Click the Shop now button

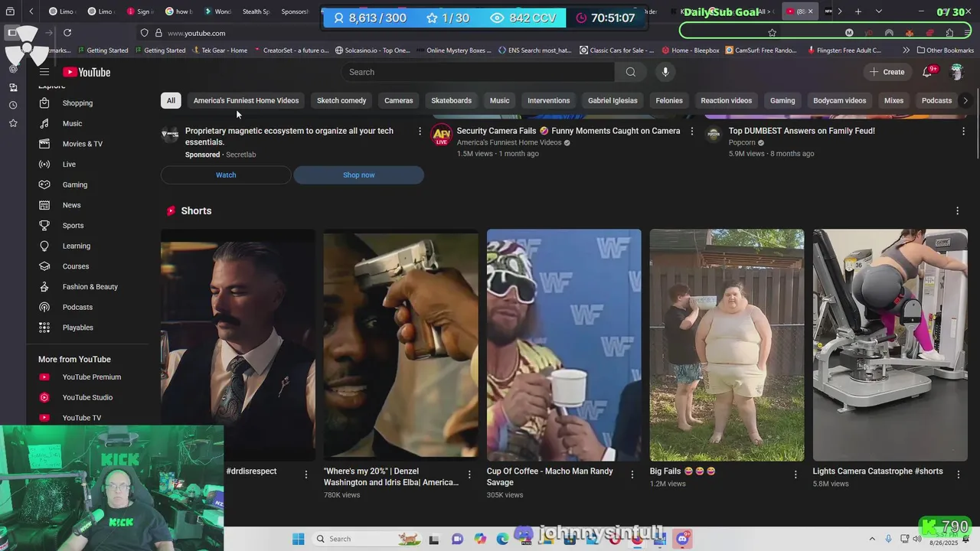coord(358,175)
